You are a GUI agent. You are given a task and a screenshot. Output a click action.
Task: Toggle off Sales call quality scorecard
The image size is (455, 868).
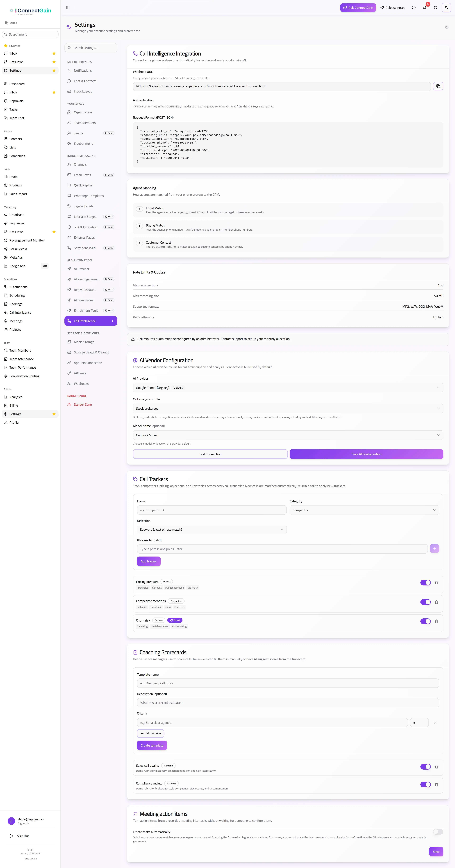click(425, 767)
